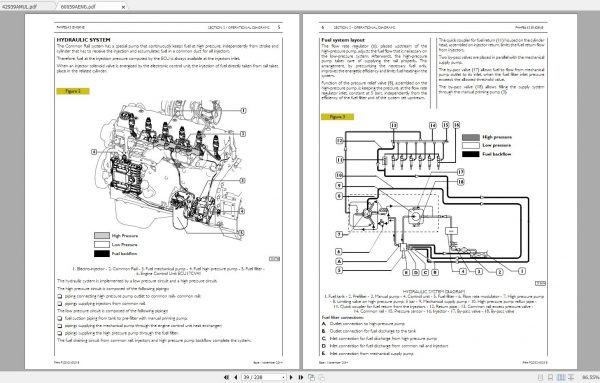
Task: Click the engine illustration on the left page
Action: pos(168,170)
